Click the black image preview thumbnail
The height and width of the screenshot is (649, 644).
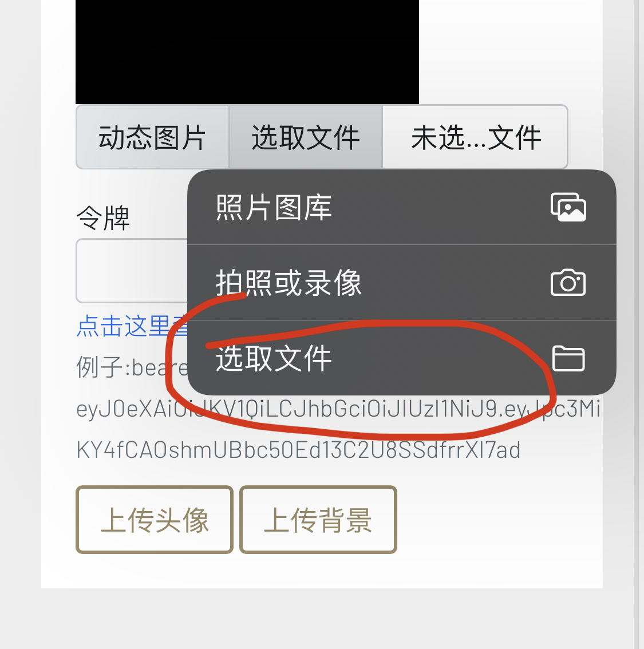[x=247, y=52]
